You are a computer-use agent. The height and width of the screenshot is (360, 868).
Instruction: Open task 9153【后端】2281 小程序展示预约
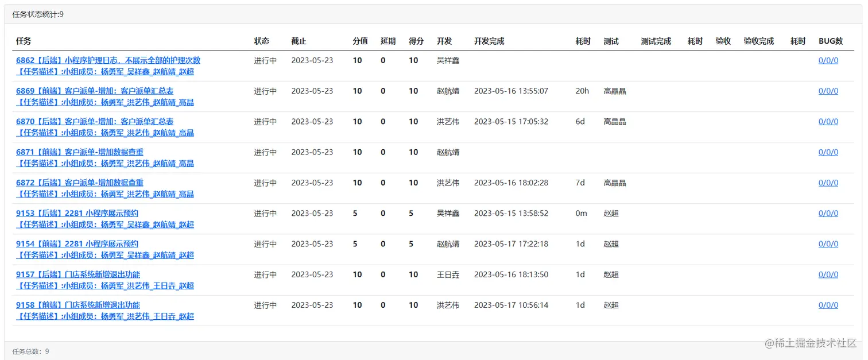(x=77, y=213)
